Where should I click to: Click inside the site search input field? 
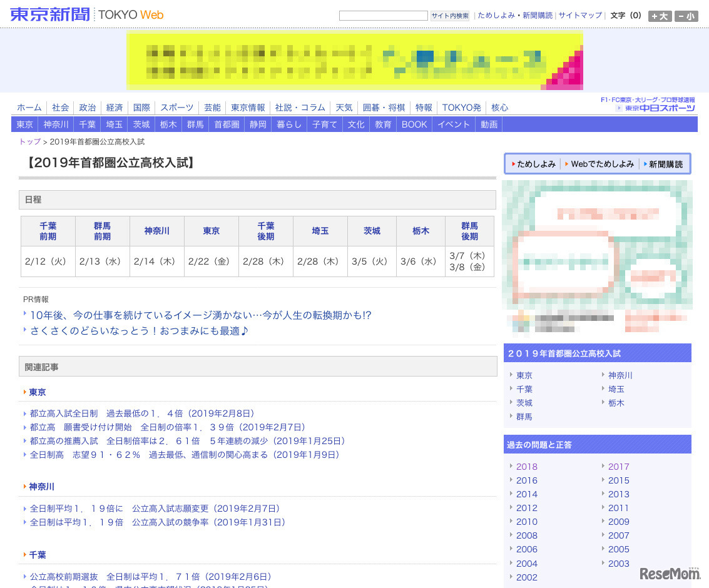(383, 15)
